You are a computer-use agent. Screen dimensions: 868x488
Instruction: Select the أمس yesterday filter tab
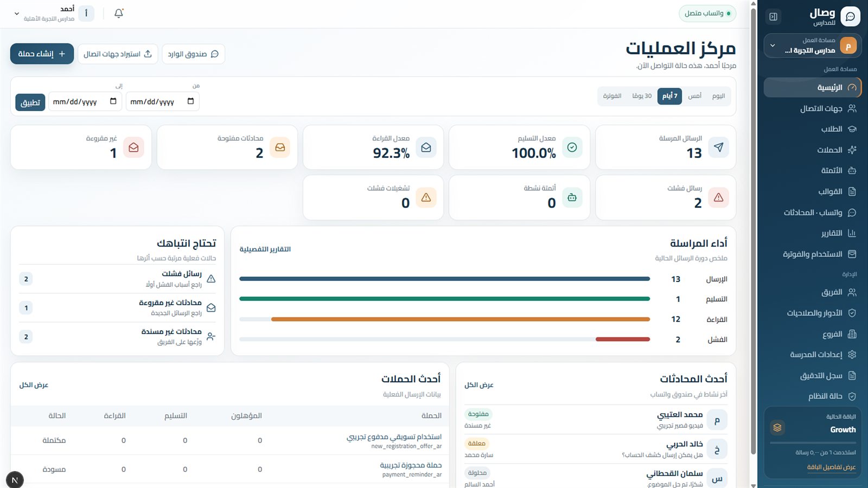click(695, 96)
